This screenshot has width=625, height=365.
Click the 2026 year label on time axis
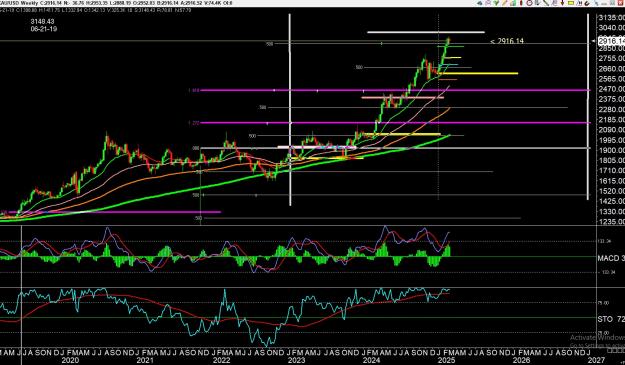tap(522, 360)
